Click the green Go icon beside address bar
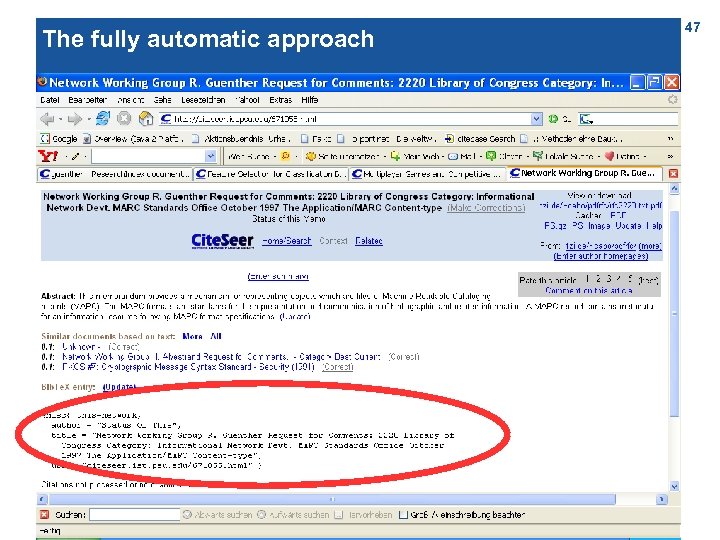The height and width of the screenshot is (540, 720). pyautogui.click(x=553, y=119)
